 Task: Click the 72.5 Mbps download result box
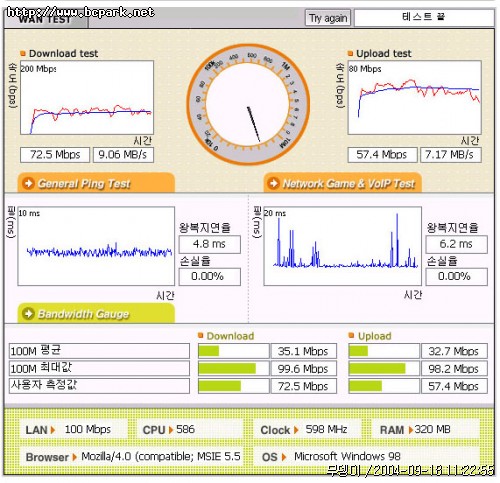point(55,155)
